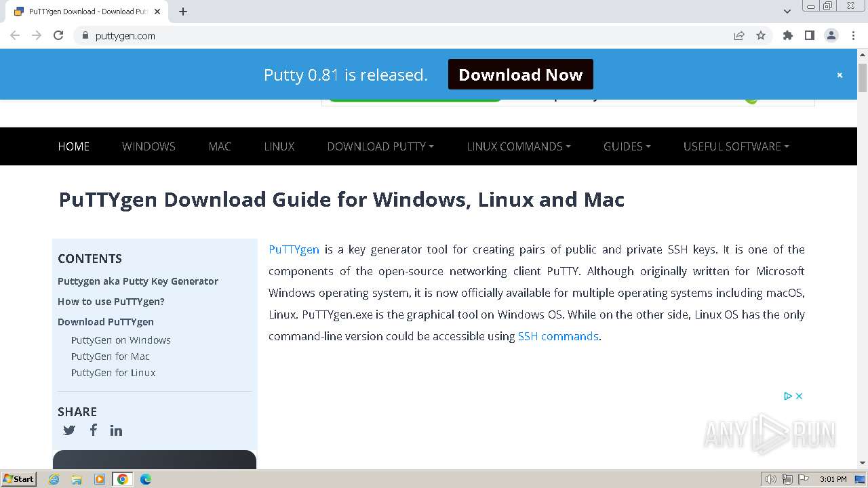The height and width of the screenshot is (488, 868).
Task: Open Internet Explorer from the taskbar
Action: click(x=54, y=479)
